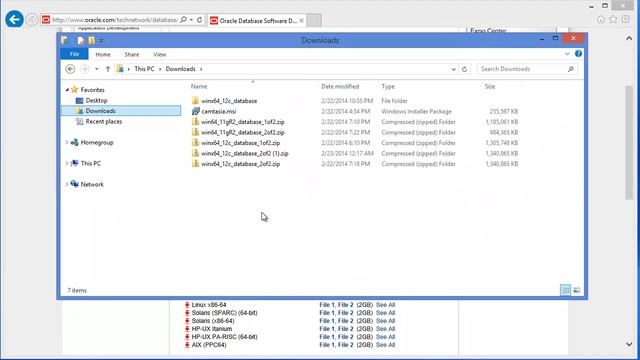Click browser page scrollbar down arrow

pos(629,344)
